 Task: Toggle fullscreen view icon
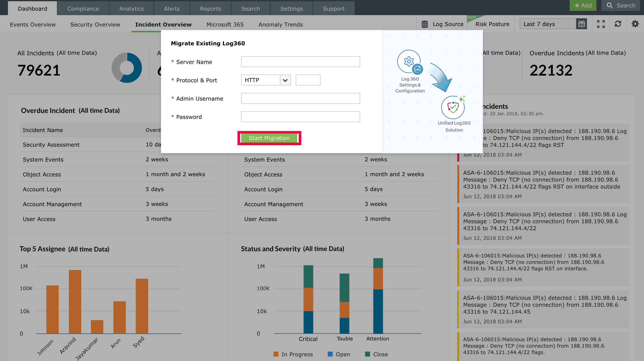tap(601, 24)
